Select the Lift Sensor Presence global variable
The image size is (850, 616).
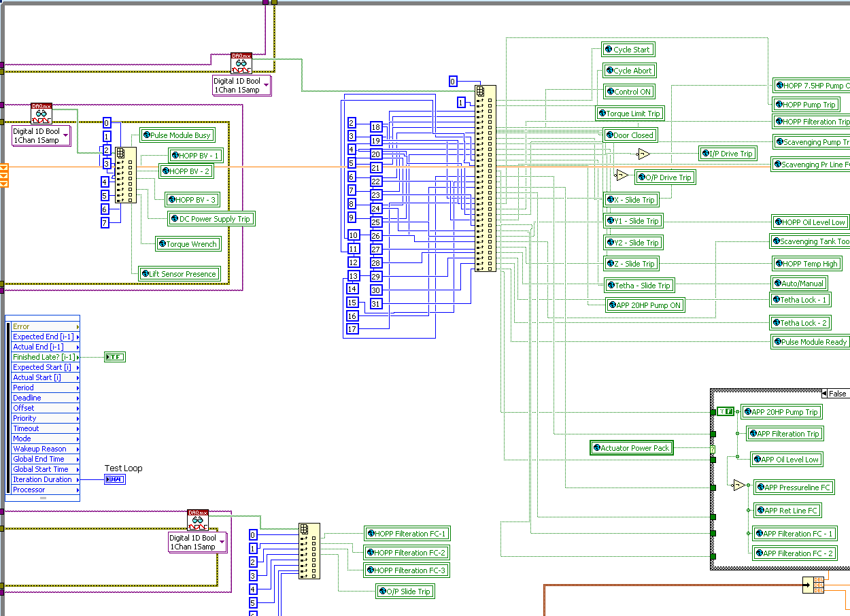point(179,274)
